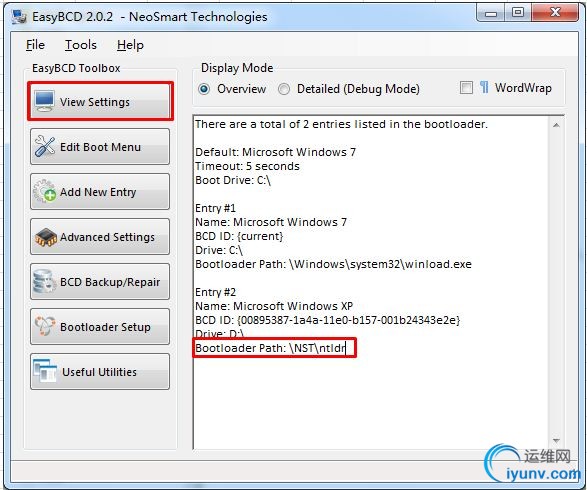The width and height of the screenshot is (587, 490).
Task: Click the chip icon on Advanced Settings
Action: tap(46, 237)
